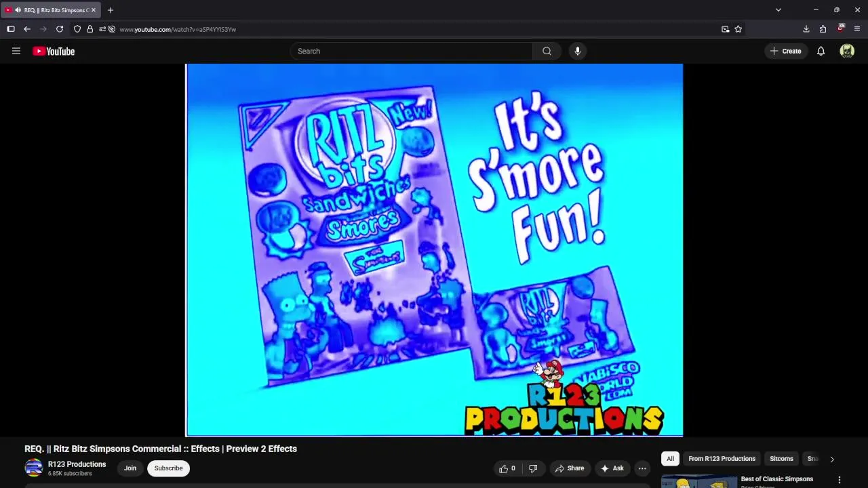Mute the tab via its speaker icon
This screenshot has width=868, height=488.
18,10
